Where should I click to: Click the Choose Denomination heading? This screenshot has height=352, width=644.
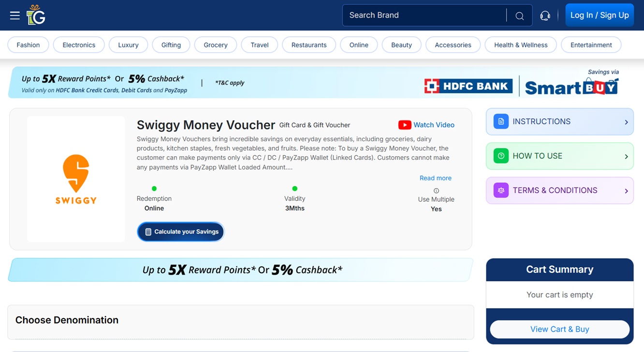click(67, 320)
